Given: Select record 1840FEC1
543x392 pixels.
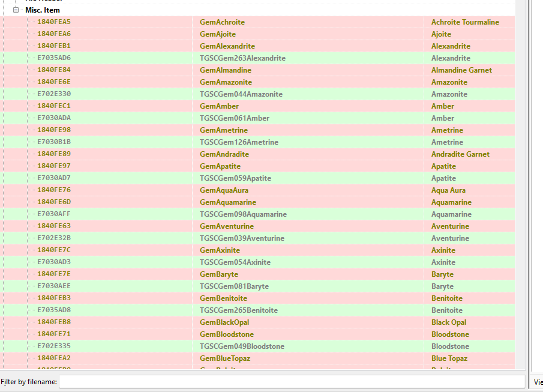Looking at the screenshot, I should coord(53,106).
